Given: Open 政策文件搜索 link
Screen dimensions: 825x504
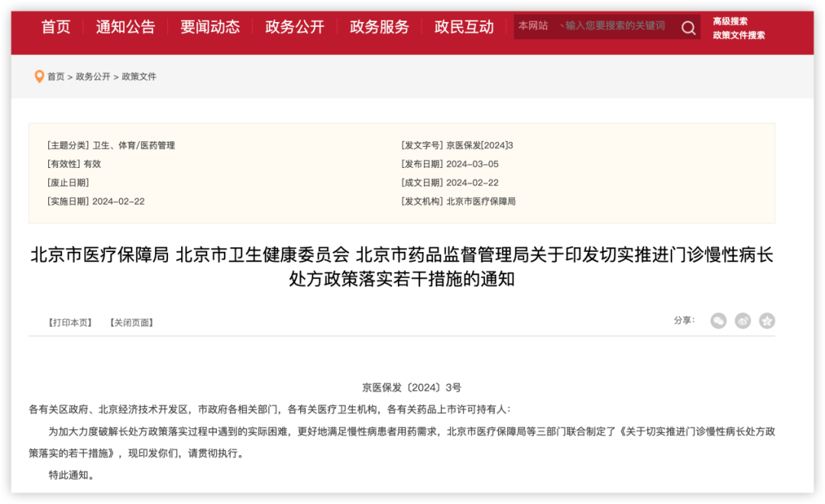Looking at the screenshot, I should pos(739,35).
